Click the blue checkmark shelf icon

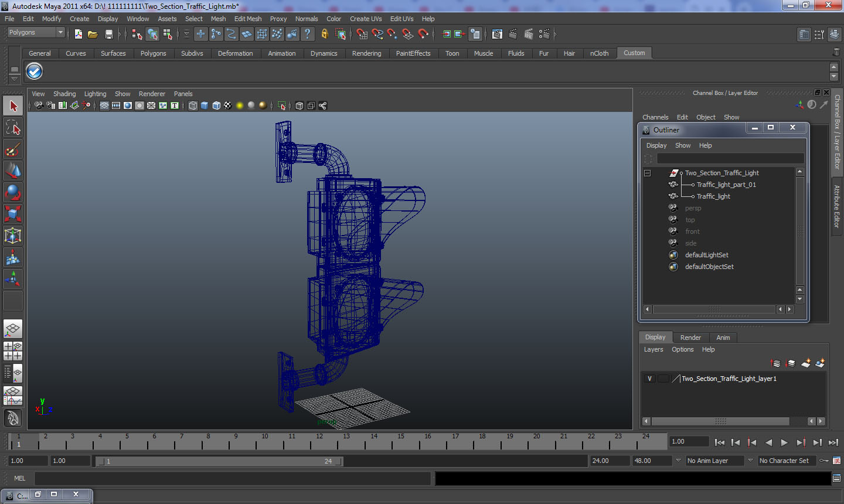[35, 71]
